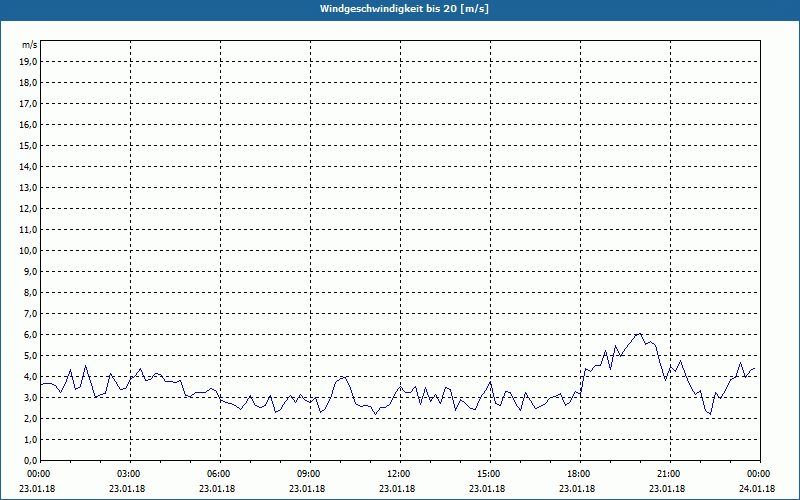Click the 4,0 y-axis label
Image resolution: width=800 pixels, height=500 pixels.
(x=30, y=377)
